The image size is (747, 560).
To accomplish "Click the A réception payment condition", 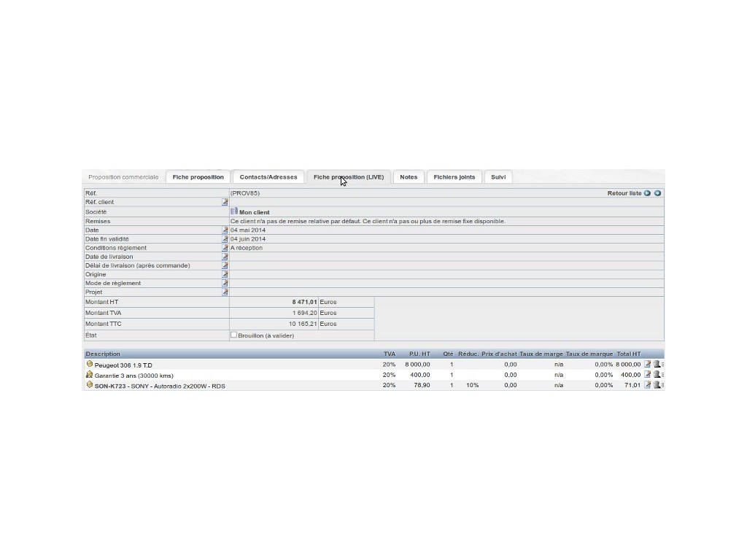I will click(x=247, y=248).
